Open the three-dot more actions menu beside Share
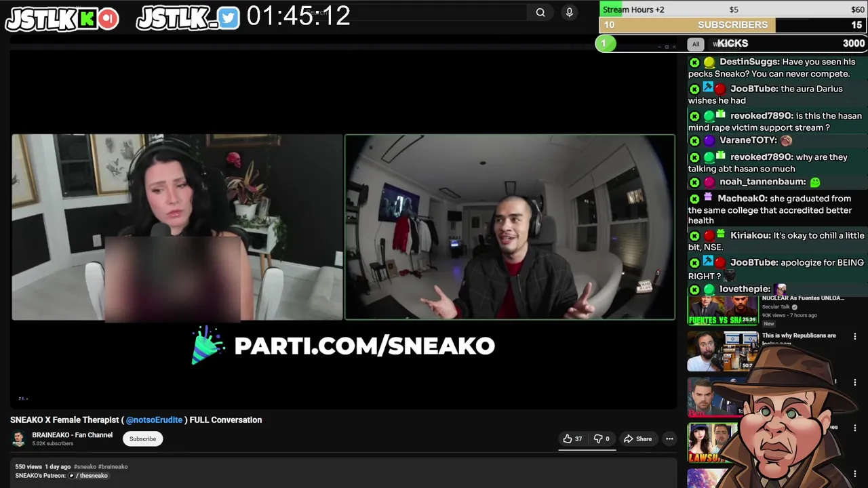The image size is (868, 488). [x=669, y=439]
